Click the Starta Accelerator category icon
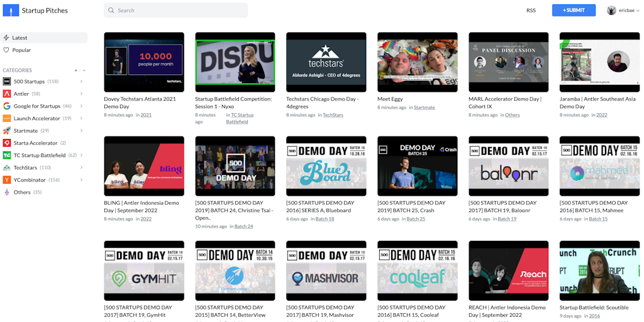The image size is (644, 322). pyautogui.click(x=6, y=143)
